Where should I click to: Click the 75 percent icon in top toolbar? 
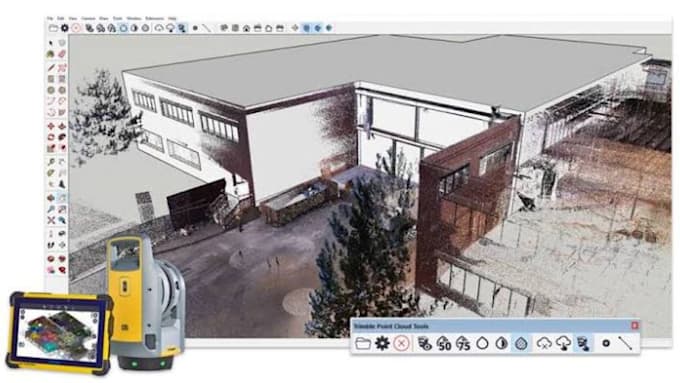click(x=112, y=28)
